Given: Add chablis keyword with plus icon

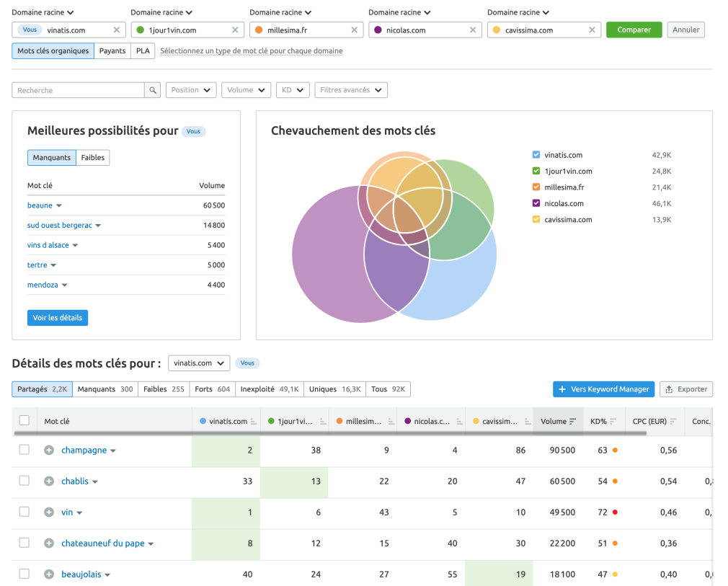Looking at the screenshot, I should pyautogui.click(x=49, y=481).
